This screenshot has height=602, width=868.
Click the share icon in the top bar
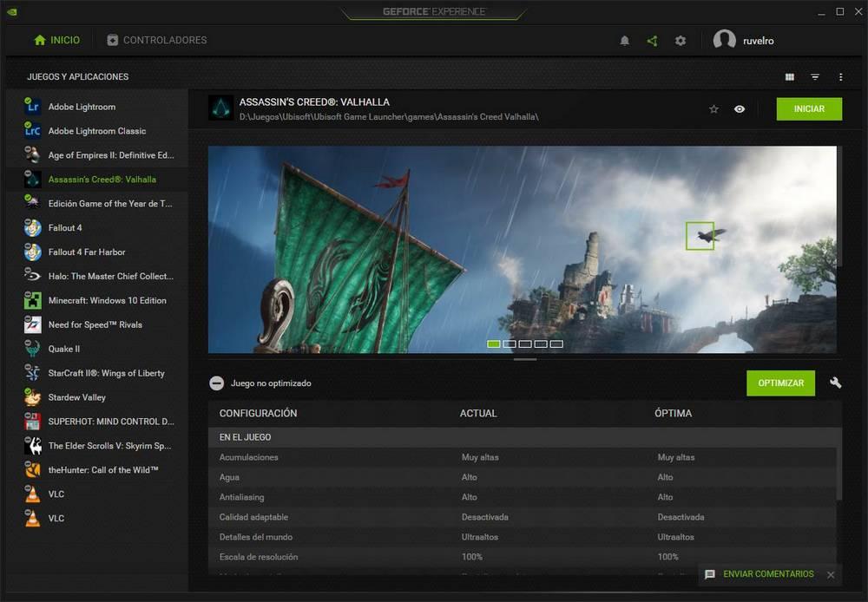[x=652, y=40]
